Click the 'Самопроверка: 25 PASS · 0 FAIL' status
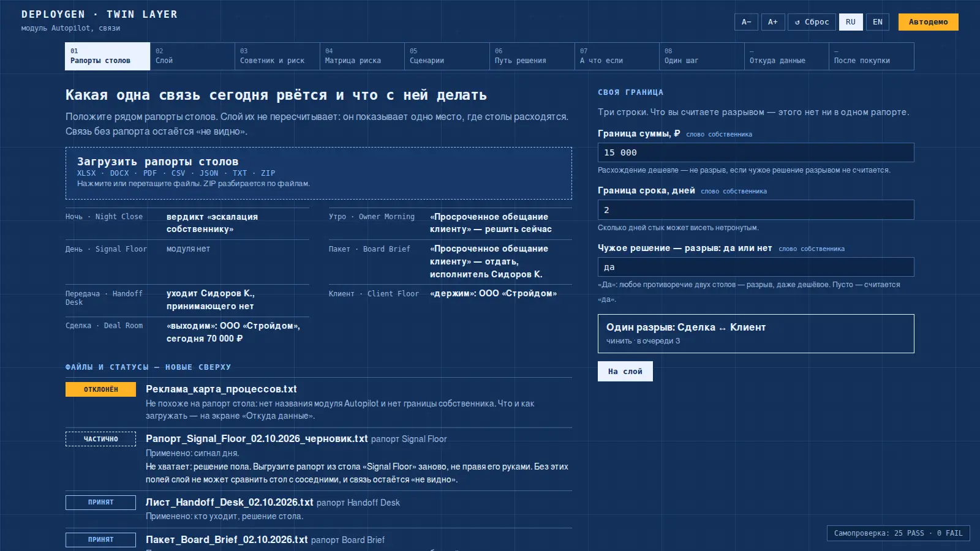 [x=898, y=533]
